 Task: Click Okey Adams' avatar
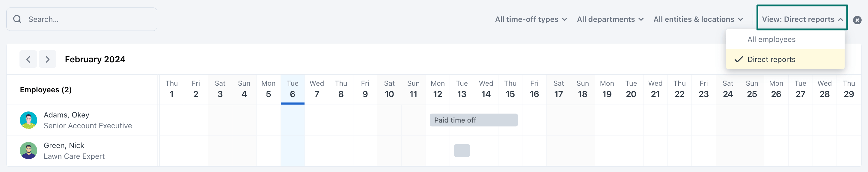28,120
